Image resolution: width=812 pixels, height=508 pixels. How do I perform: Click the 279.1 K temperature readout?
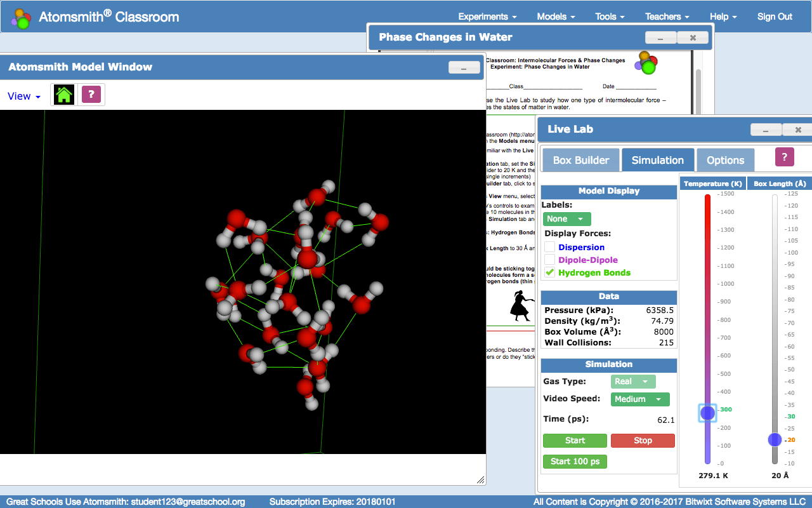tap(713, 476)
